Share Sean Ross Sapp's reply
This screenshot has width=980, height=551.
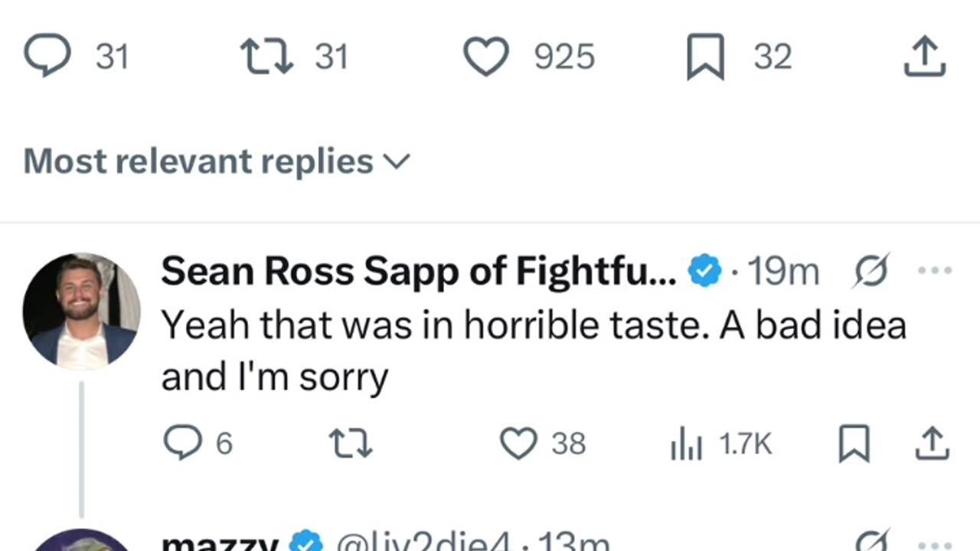(933, 443)
